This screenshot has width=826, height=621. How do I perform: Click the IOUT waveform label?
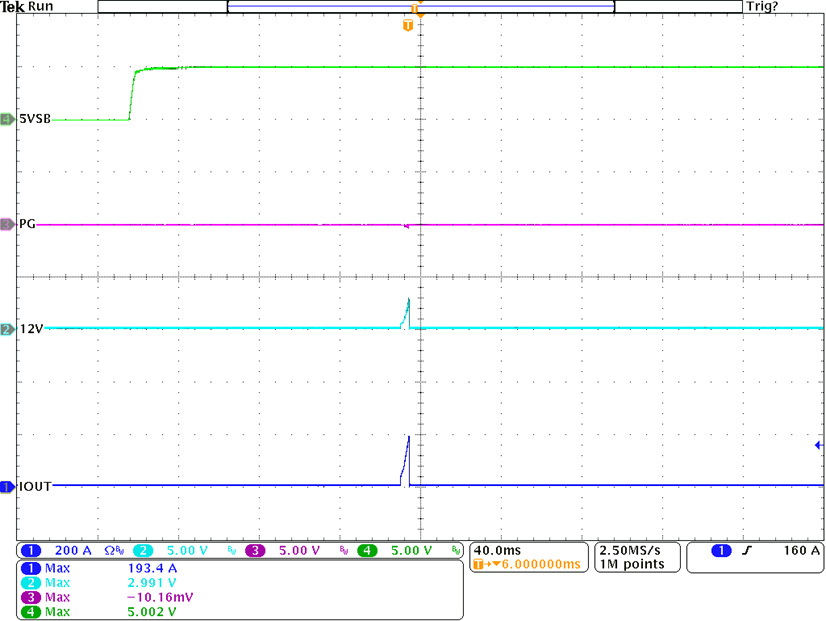point(35,486)
